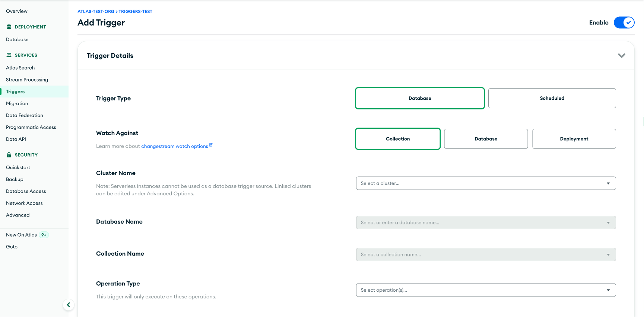The height and width of the screenshot is (317, 644).
Task: Click the Services section monitor icon
Action: (x=9, y=55)
